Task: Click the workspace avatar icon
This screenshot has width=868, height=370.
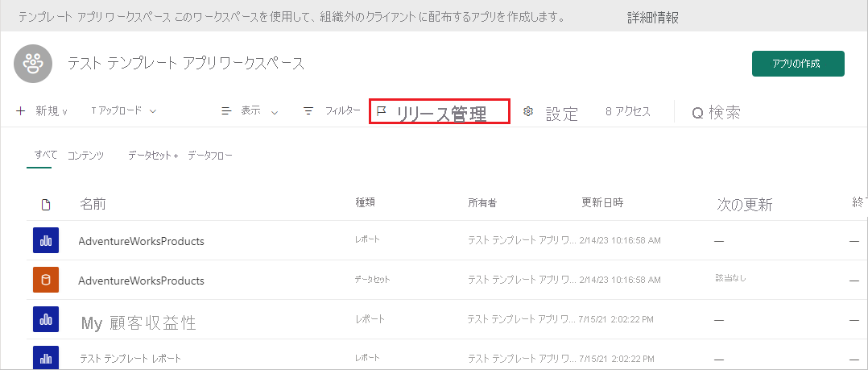Action: (33, 64)
